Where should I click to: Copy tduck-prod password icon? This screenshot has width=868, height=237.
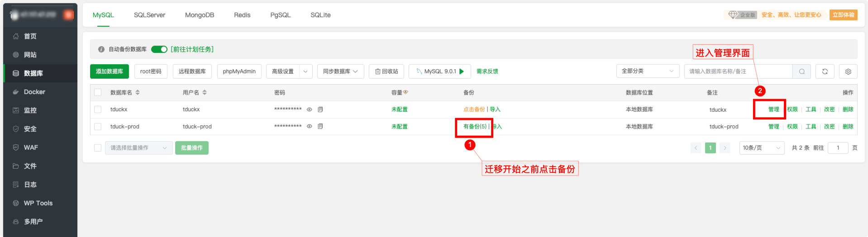[320, 127]
